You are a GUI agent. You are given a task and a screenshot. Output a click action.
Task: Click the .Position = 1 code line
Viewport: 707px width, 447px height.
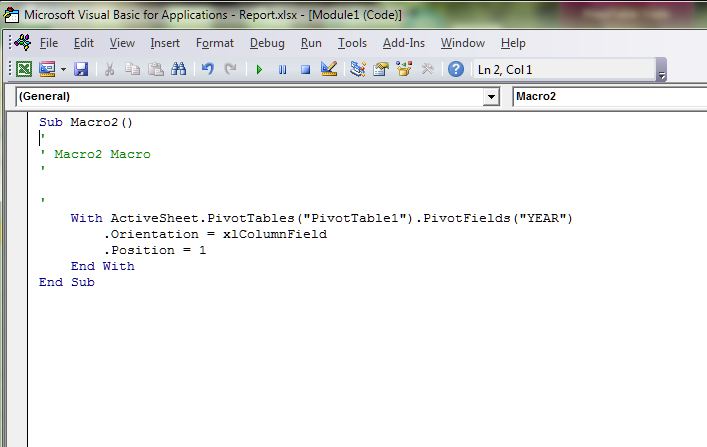coord(155,250)
